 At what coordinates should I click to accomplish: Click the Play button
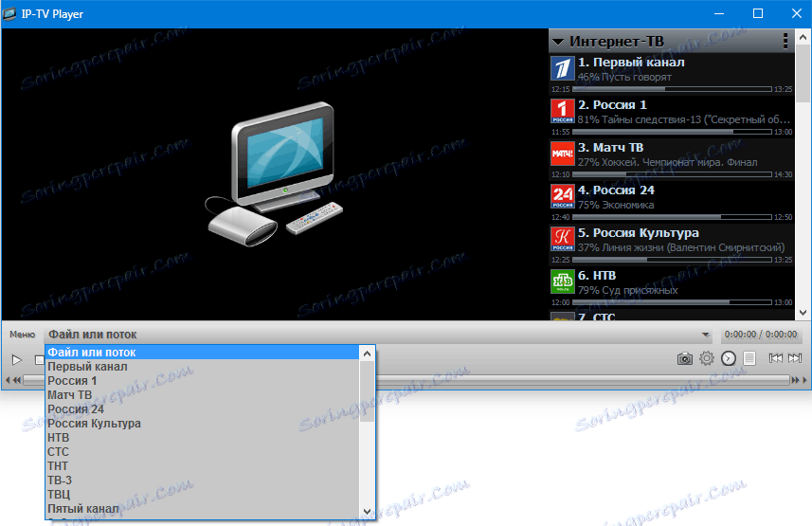16,359
